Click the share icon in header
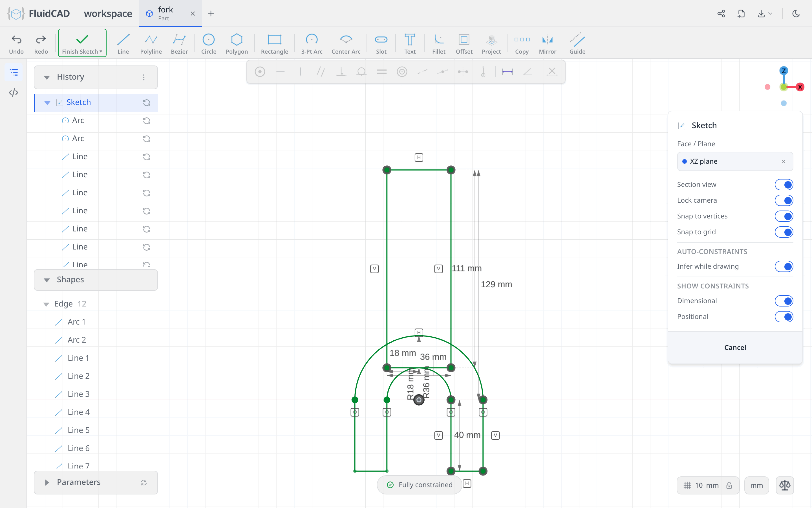The image size is (812, 508). 721,14
